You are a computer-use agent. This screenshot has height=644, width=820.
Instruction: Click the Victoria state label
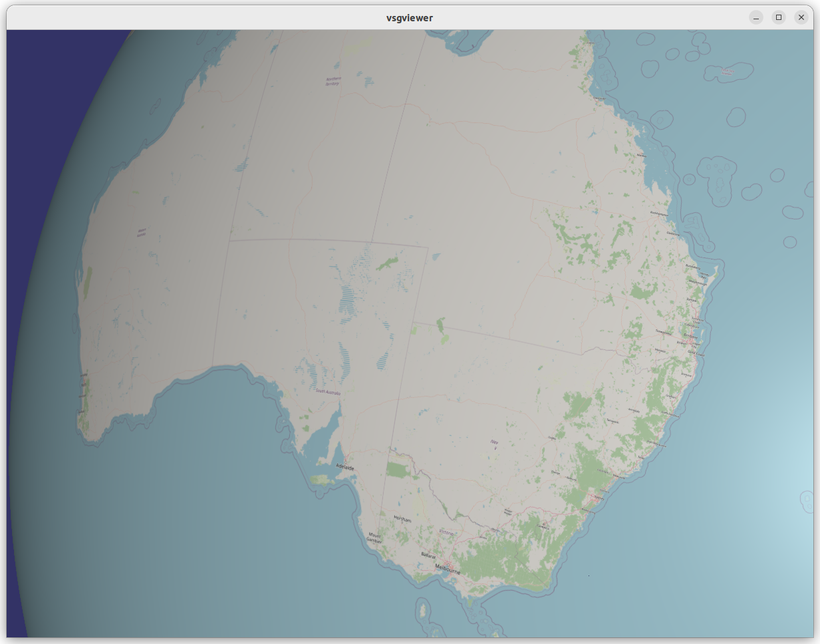446,533
